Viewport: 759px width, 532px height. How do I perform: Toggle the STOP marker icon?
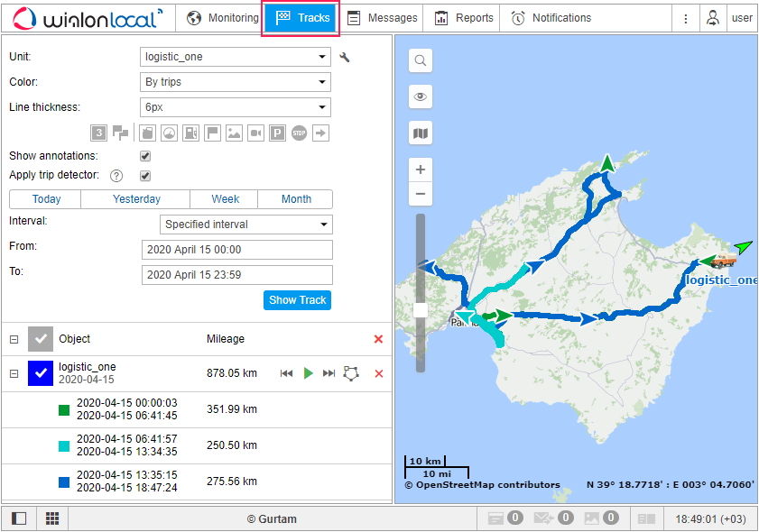click(299, 133)
